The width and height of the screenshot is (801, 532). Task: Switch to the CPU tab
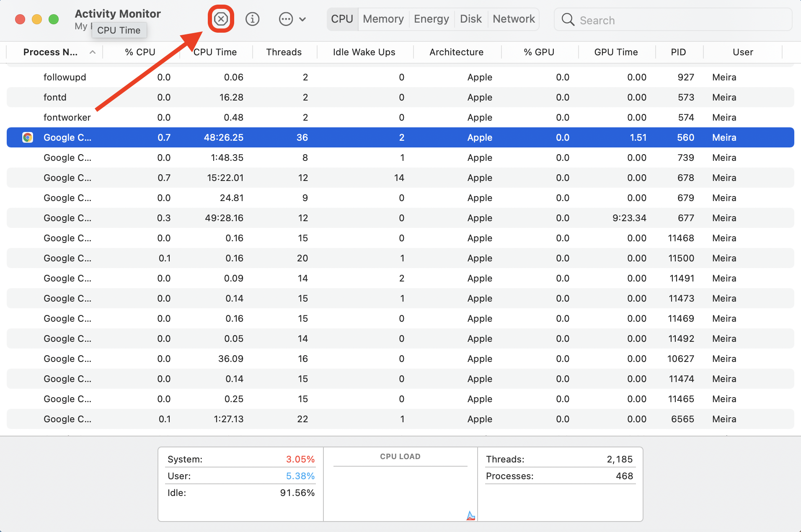(342, 19)
